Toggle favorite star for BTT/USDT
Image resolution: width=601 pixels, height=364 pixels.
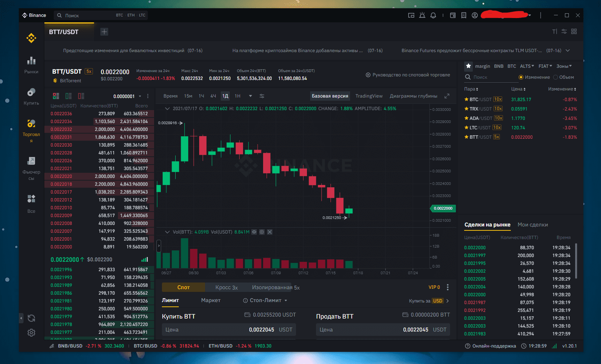(467, 137)
